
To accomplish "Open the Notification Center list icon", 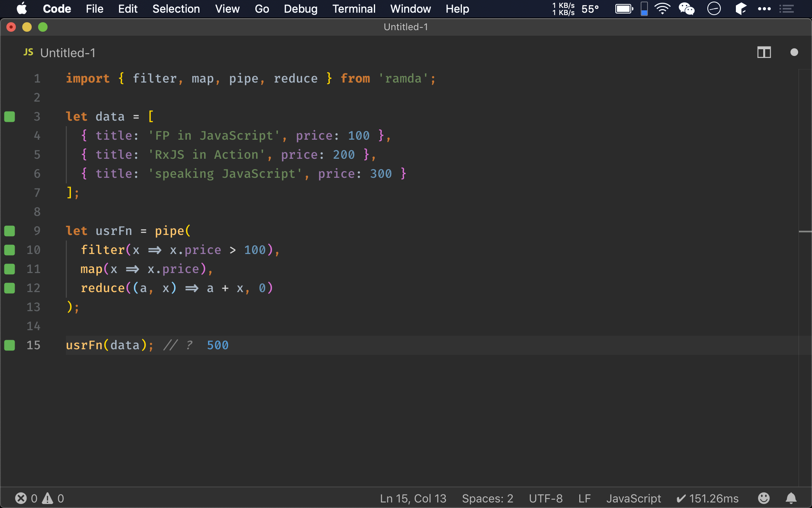I will (x=787, y=9).
